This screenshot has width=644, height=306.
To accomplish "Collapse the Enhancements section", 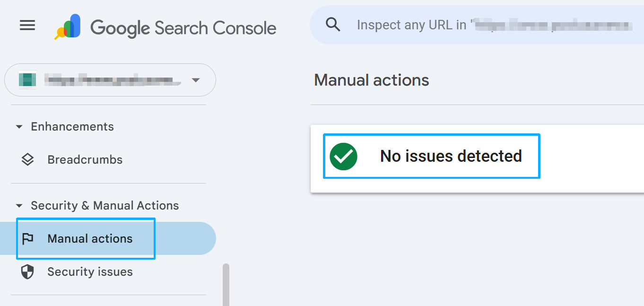I will tap(19, 126).
